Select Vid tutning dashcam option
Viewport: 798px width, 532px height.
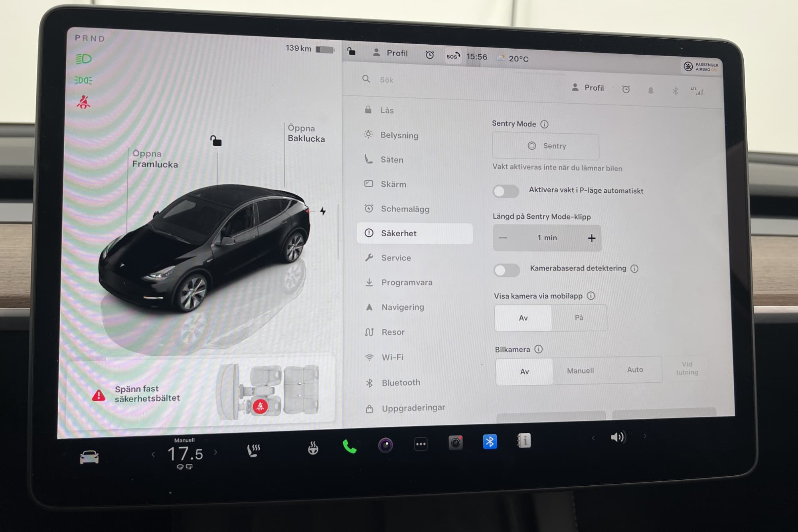687,368
